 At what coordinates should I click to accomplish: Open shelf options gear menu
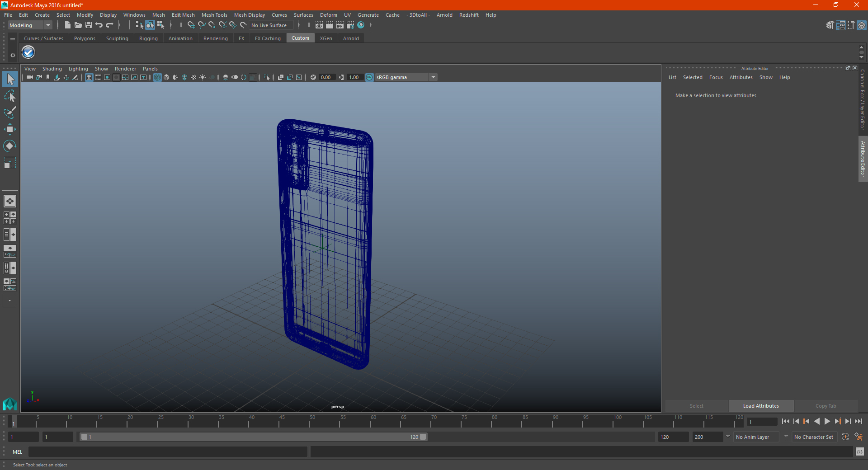click(x=13, y=55)
